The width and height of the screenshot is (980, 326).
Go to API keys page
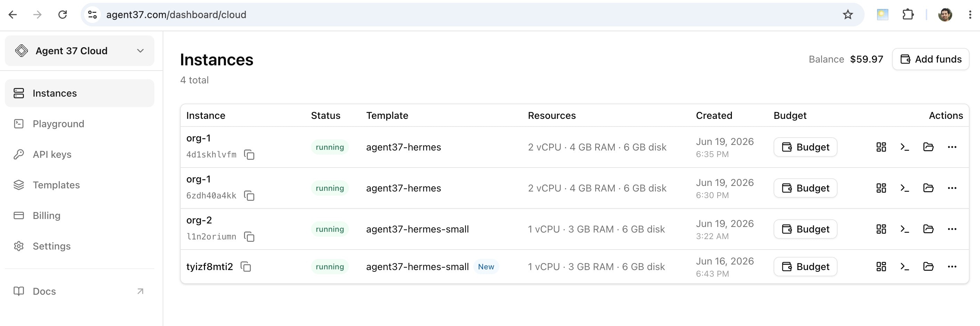pos(80,154)
